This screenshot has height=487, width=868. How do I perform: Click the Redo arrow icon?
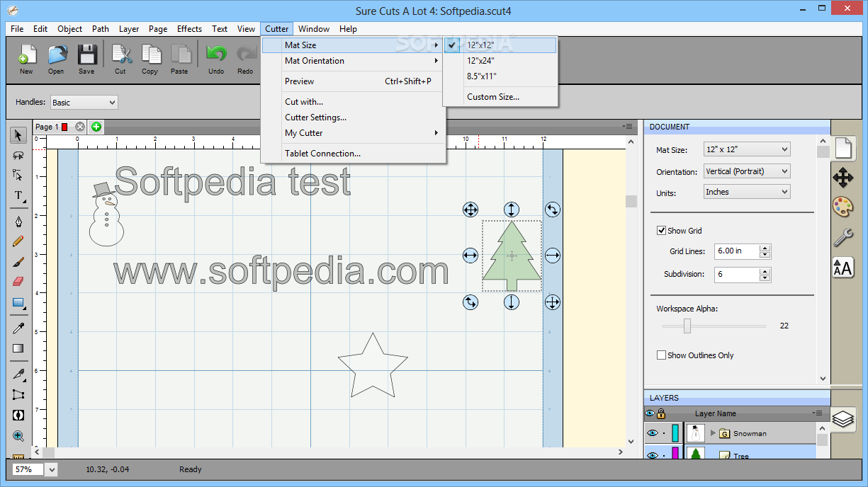[x=246, y=55]
